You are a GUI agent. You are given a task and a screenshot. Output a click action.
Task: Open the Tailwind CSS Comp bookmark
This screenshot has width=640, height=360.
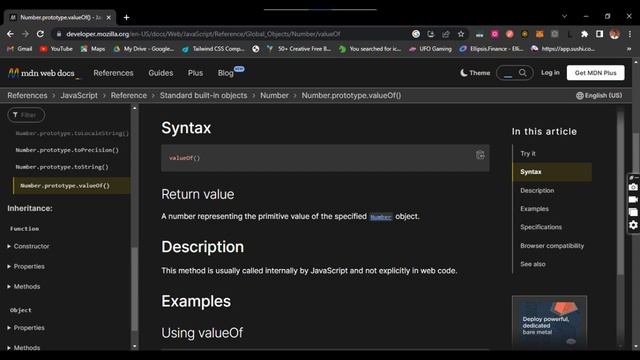point(213,49)
